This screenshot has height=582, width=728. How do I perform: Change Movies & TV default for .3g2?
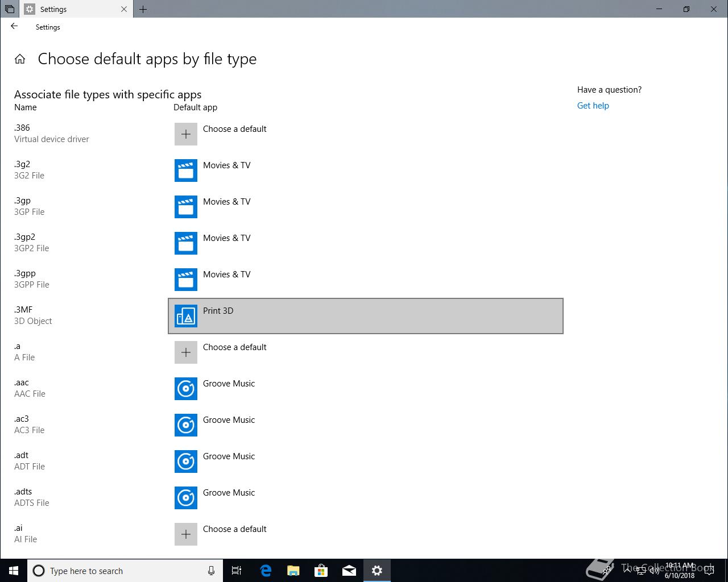(365, 171)
